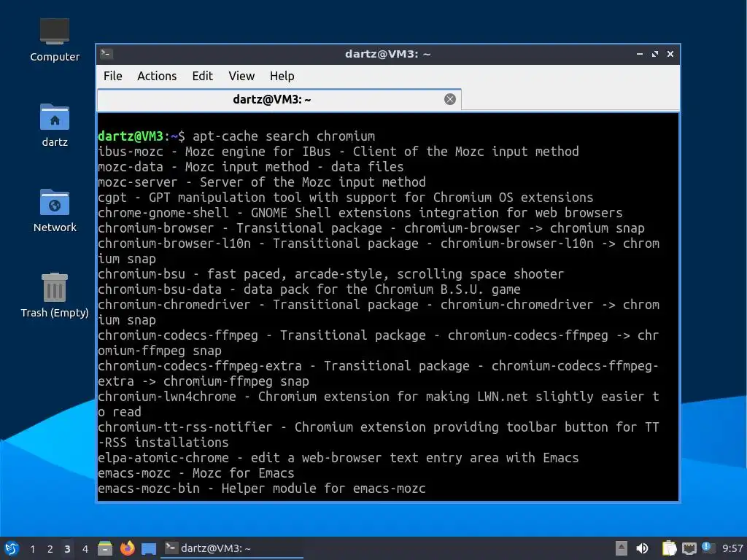747x560 pixels.
Task: Open the Actions menu
Action: point(157,76)
